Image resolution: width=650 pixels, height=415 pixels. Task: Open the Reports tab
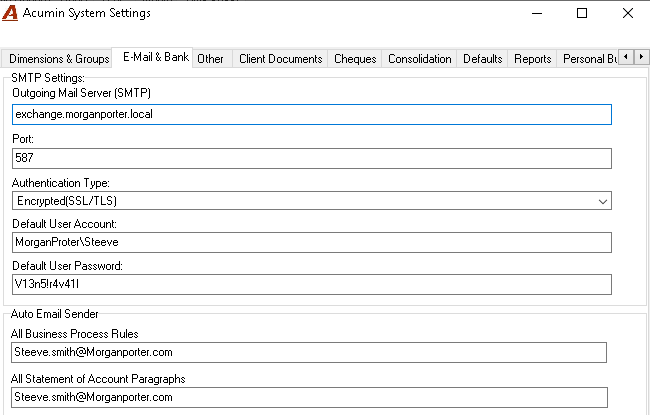click(x=532, y=59)
